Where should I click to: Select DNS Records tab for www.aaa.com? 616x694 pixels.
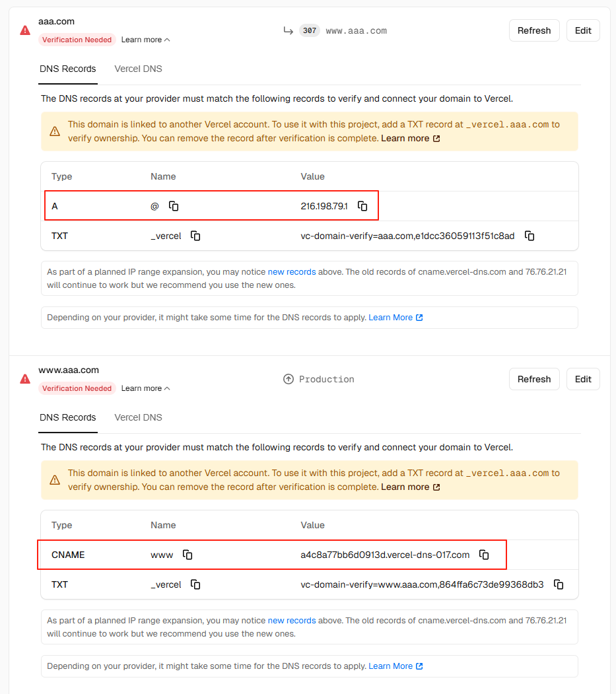(x=68, y=418)
